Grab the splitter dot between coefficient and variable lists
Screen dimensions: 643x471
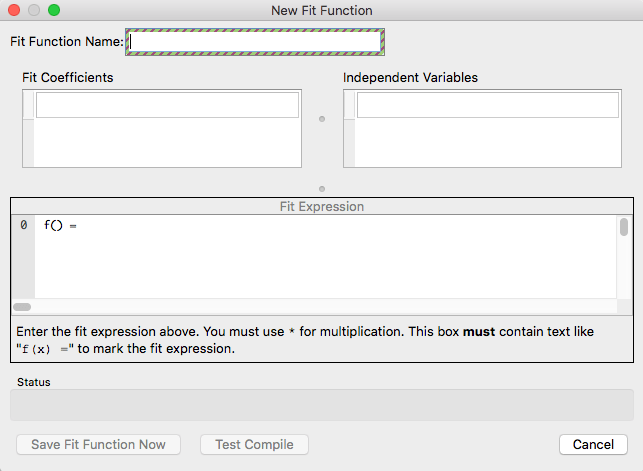[322, 119]
